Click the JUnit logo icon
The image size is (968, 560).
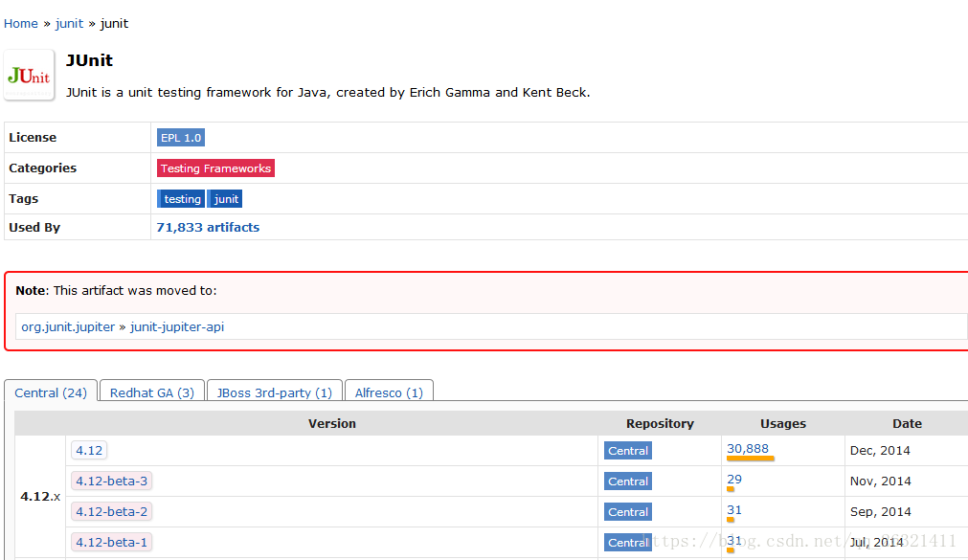click(x=29, y=76)
